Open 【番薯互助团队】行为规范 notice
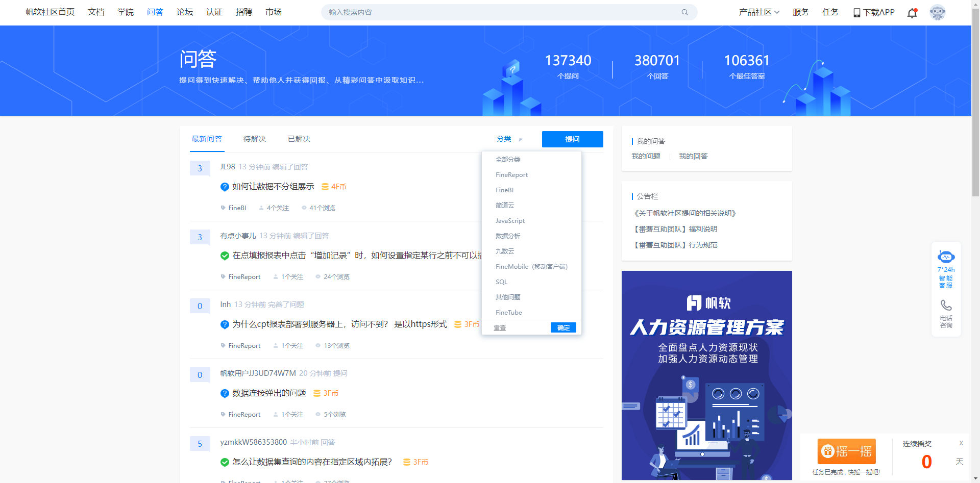This screenshot has width=980, height=483. (674, 245)
